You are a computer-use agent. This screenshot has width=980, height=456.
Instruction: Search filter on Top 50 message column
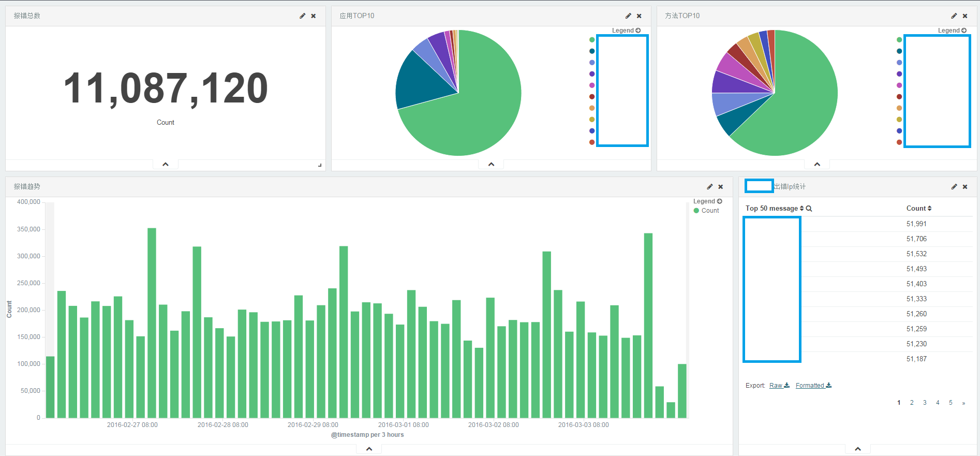(809, 209)
